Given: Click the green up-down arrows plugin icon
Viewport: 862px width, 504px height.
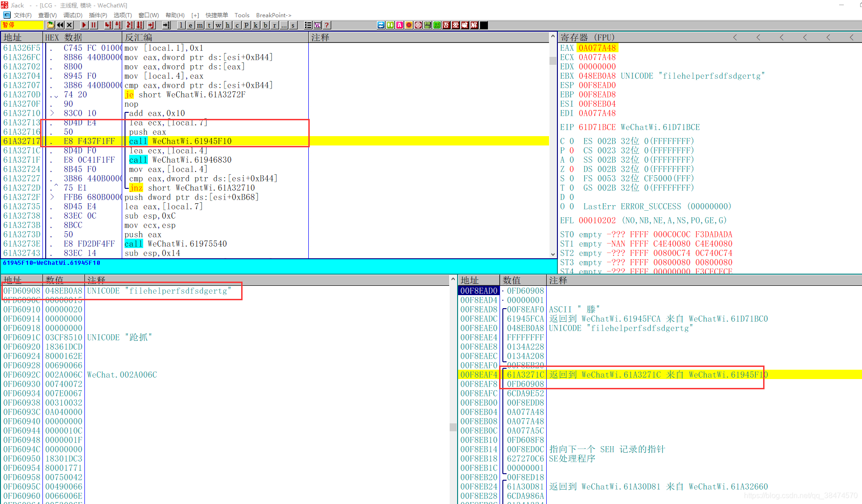Looking at the screenshot, I should pos(390,25).
